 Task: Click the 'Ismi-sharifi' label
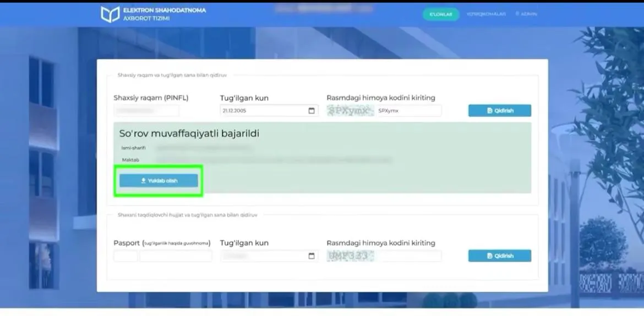click(x=134, y=148)
